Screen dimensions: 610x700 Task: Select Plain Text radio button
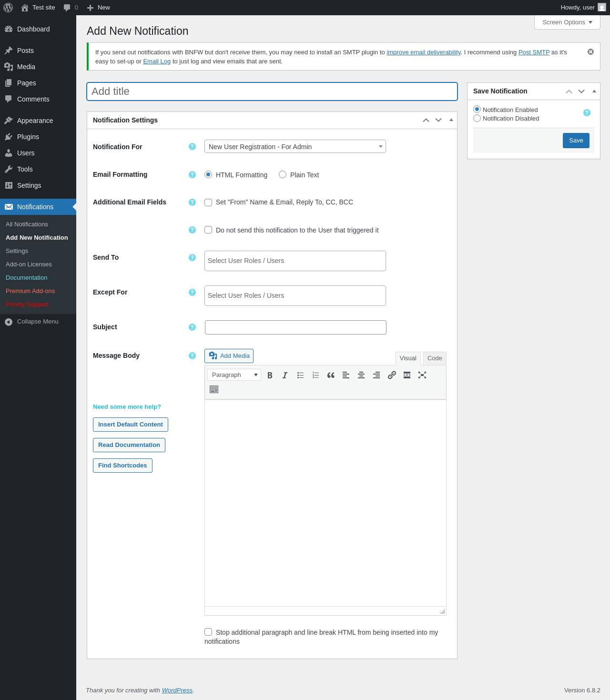tap(283, 174)
